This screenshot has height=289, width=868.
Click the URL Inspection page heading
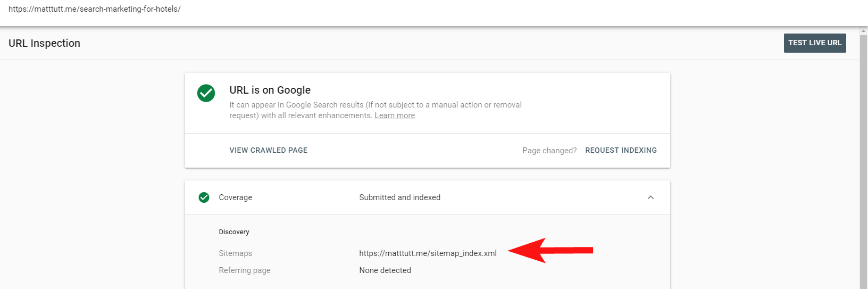click(44, 43)
